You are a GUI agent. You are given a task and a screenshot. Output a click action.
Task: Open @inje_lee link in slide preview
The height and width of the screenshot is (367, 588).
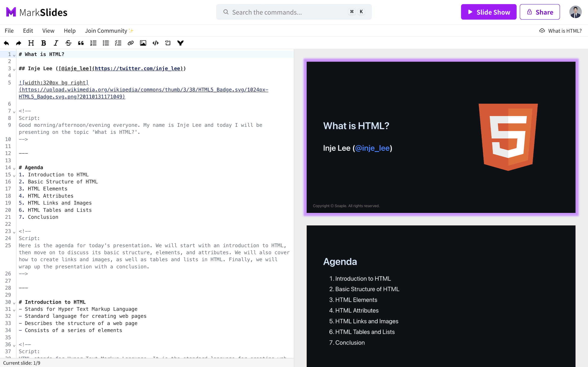372,148
